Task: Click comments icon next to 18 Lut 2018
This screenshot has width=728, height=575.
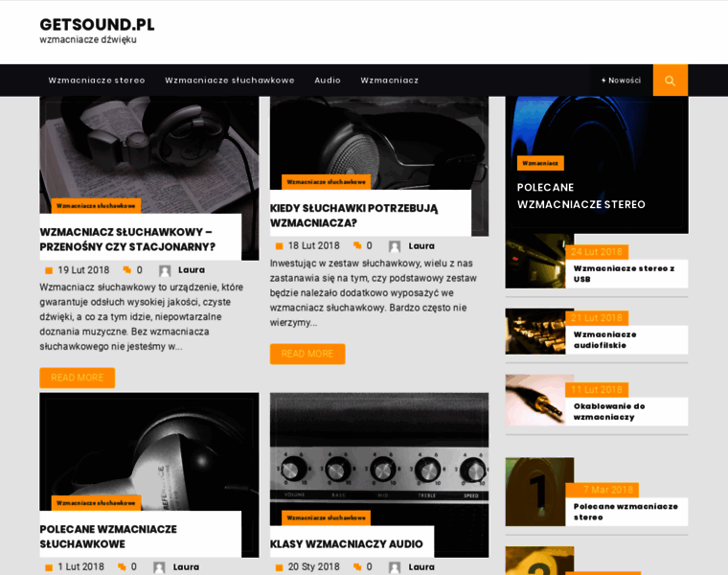Action: coord(357,245)
